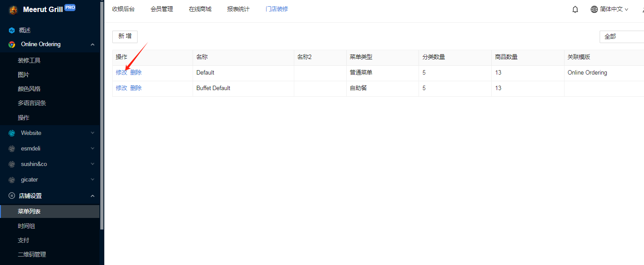Click 删除 for Buffet Default row
Screen dimensions: 644x265
[x=136, y=88]
